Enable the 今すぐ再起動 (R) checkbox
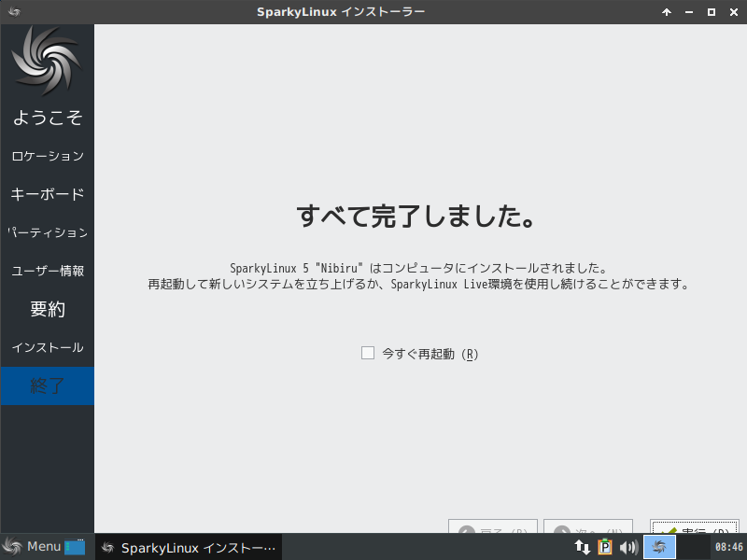747x560 pixels. [x=367, y=353]
